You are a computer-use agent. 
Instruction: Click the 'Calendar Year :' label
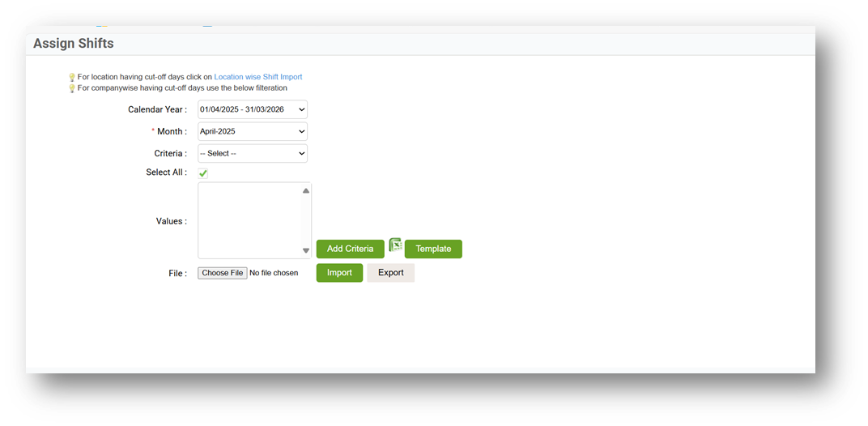point(158,109)
